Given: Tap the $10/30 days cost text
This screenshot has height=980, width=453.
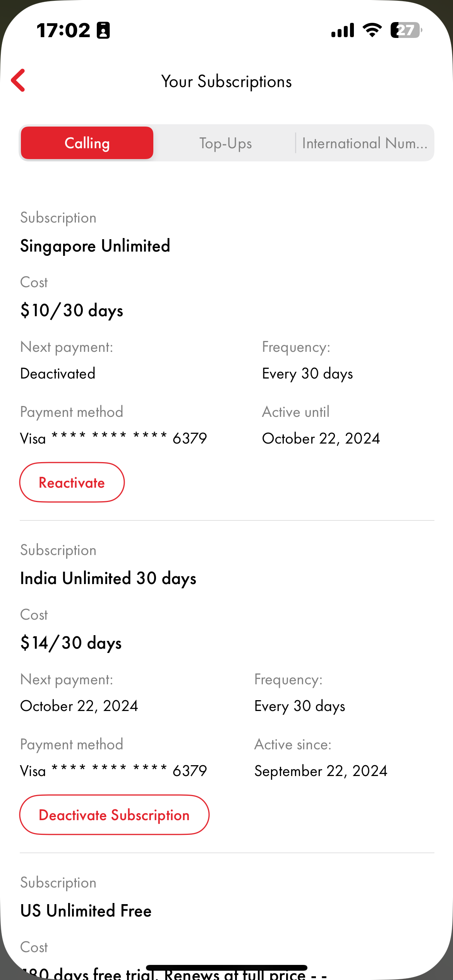Looking at the screenshot, I should [x=72, y=310].
